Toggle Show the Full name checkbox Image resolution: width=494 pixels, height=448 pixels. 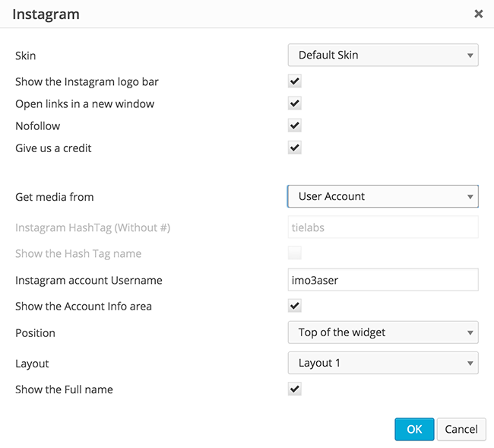coord(295,389)
